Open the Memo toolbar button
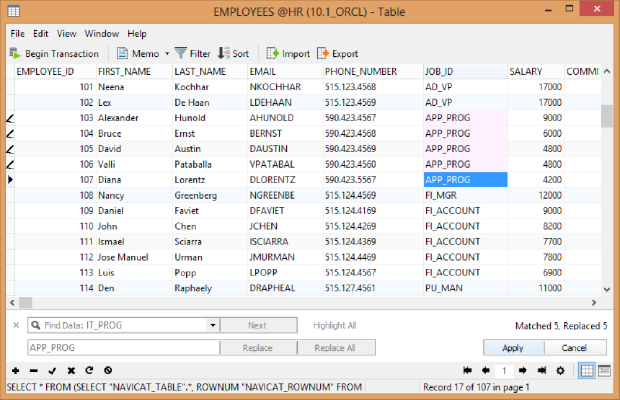The width and height of the screenshot is (620, 400). click(139, 53)
